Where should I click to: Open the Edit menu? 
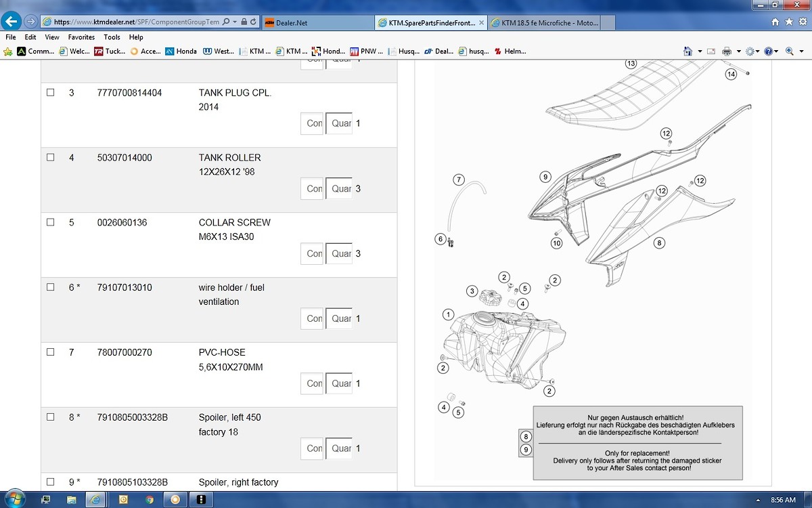pos(30,37)
